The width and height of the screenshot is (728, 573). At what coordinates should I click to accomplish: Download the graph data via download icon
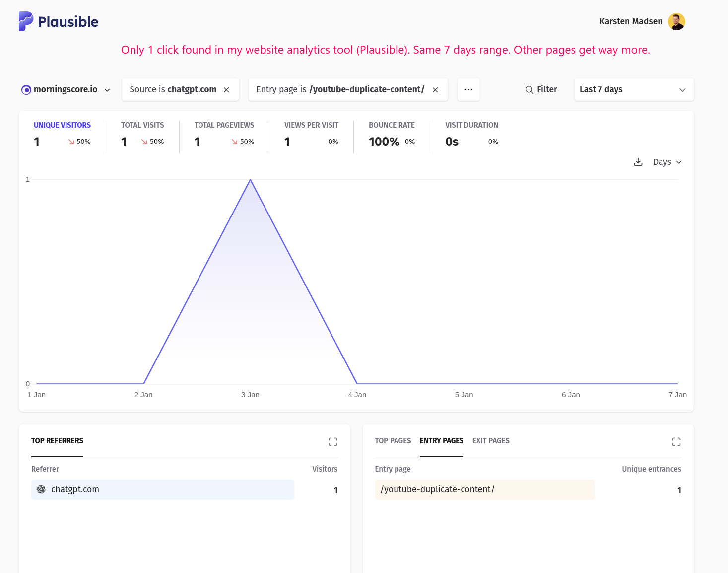[638, 162]
